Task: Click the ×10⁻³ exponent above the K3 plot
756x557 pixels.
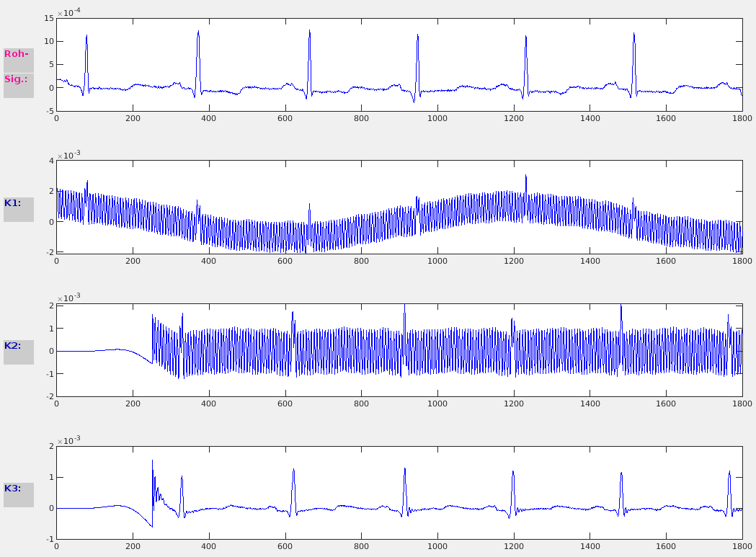Action: (71, 440)
